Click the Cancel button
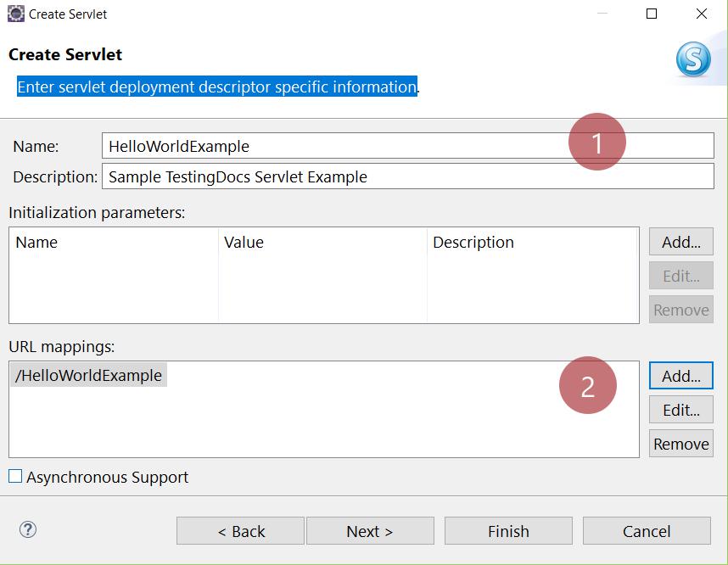728x565 pixels. point(647,530)
